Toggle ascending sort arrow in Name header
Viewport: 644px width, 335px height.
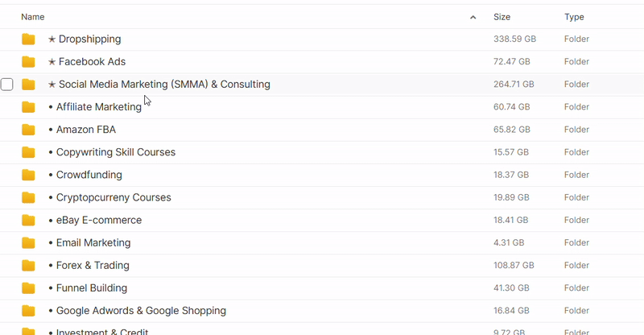(x=473, y=17)
